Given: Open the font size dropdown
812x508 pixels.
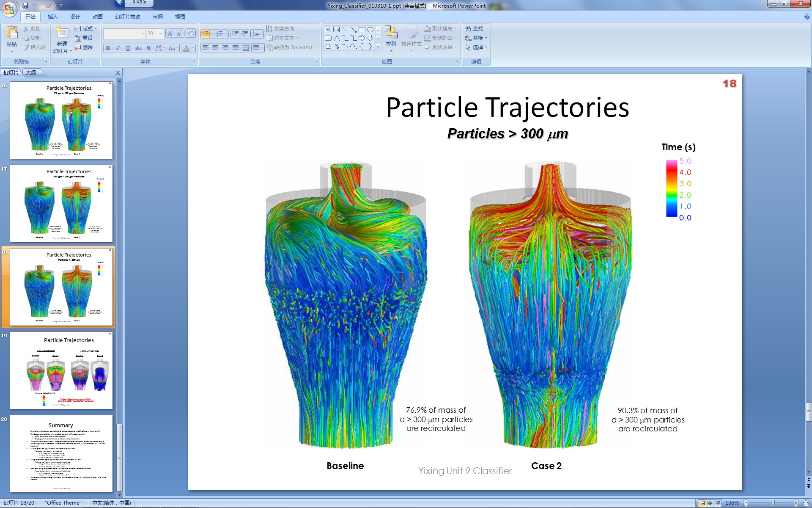Looking at the screenshot, I should click(x=161, y=33).
